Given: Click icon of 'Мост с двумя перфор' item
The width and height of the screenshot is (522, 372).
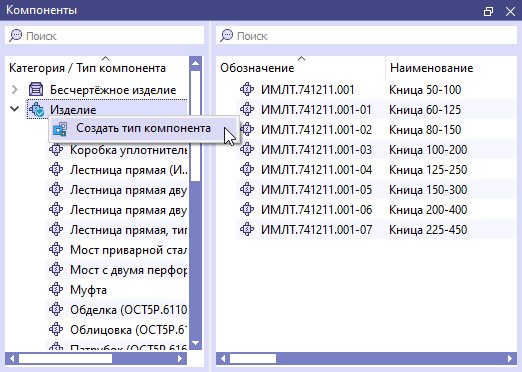Looking at the screenshot, I should click(56, 270).
